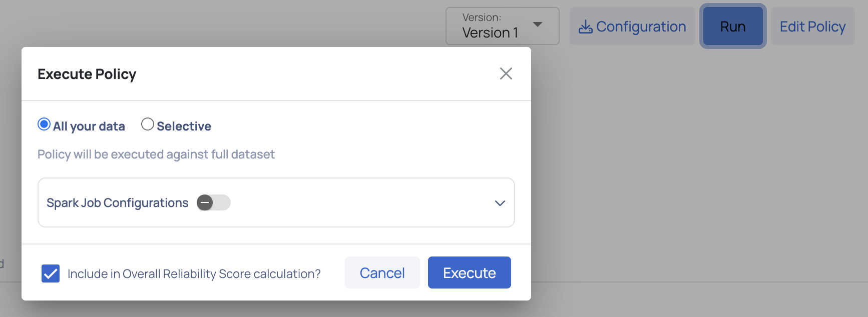This screenshot has height=317, width=868.
Task: Click the Configuration button label
Action: click(641, 26)
